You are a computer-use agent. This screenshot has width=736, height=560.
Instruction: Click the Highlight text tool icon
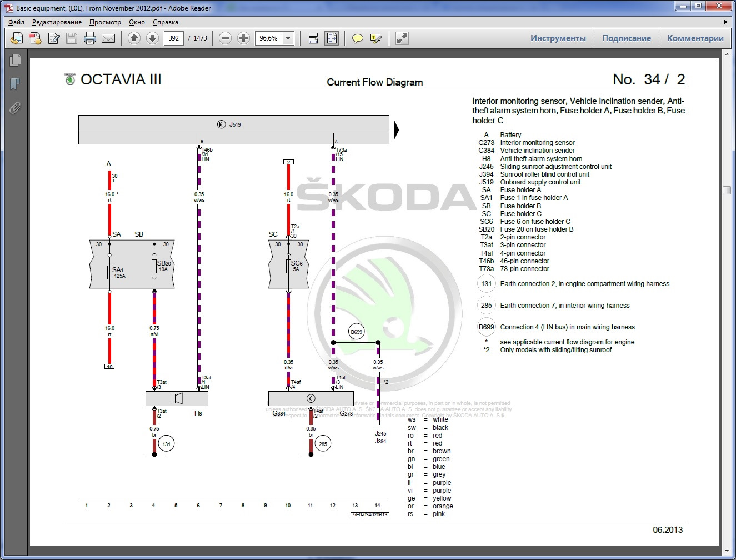pos(376,38)
